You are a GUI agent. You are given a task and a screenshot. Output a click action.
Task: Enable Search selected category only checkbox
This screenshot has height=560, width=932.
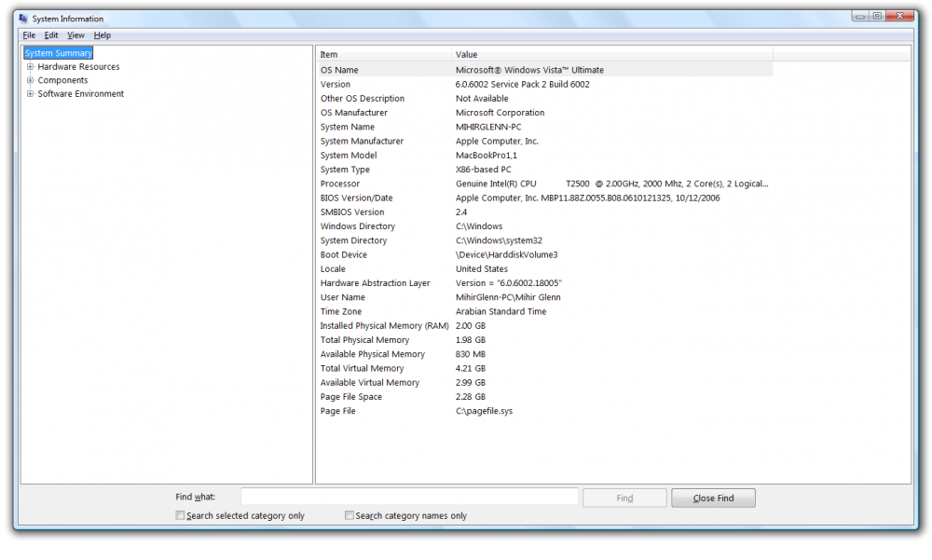(180, 515)
